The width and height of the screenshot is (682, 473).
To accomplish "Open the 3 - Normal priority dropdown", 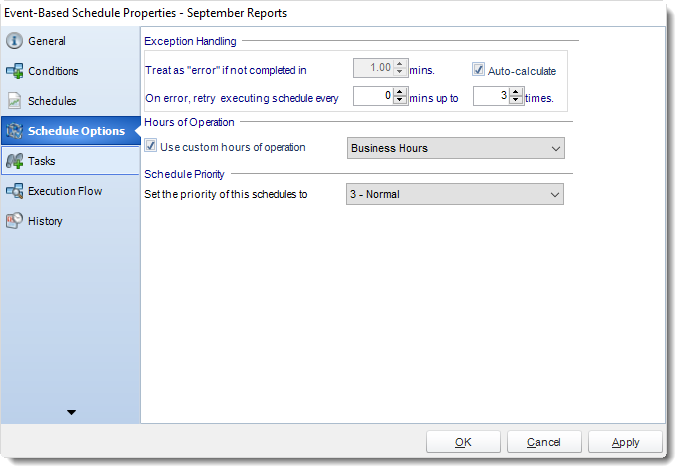I will 455,194.
